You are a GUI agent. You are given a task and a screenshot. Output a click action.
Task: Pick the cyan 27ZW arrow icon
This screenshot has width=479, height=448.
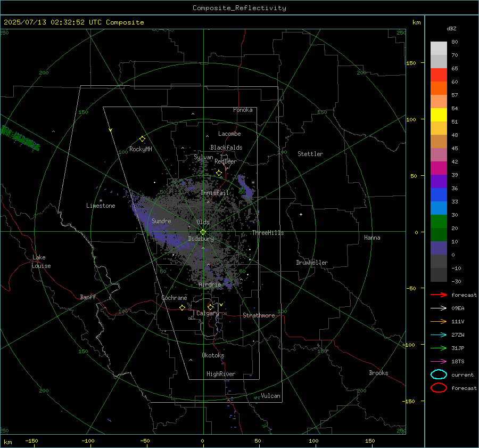(x=439, y=335)
